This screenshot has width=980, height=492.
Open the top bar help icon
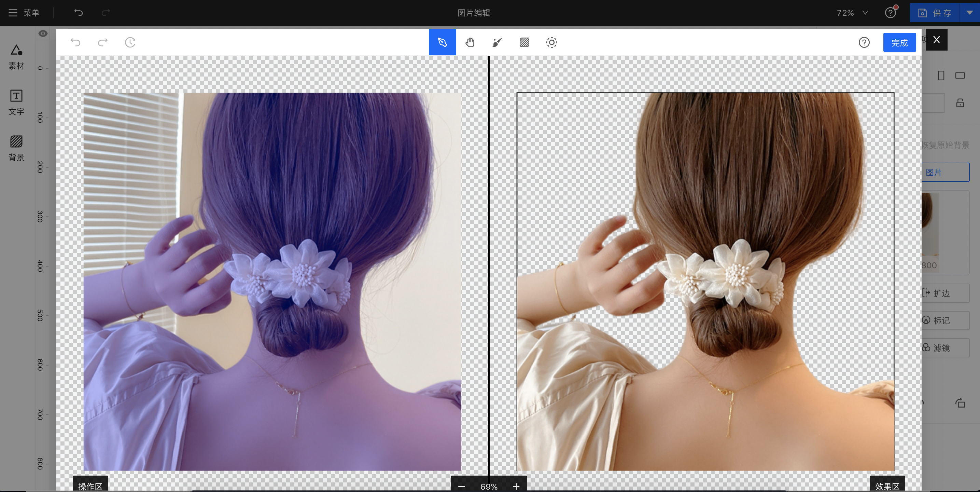891,13
